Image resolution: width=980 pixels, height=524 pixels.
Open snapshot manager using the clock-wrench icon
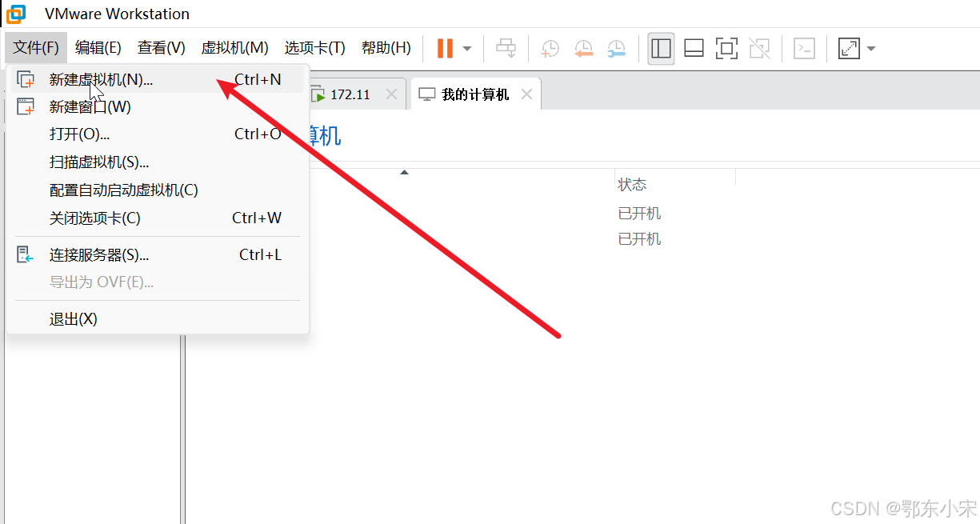tap(616, 49)
